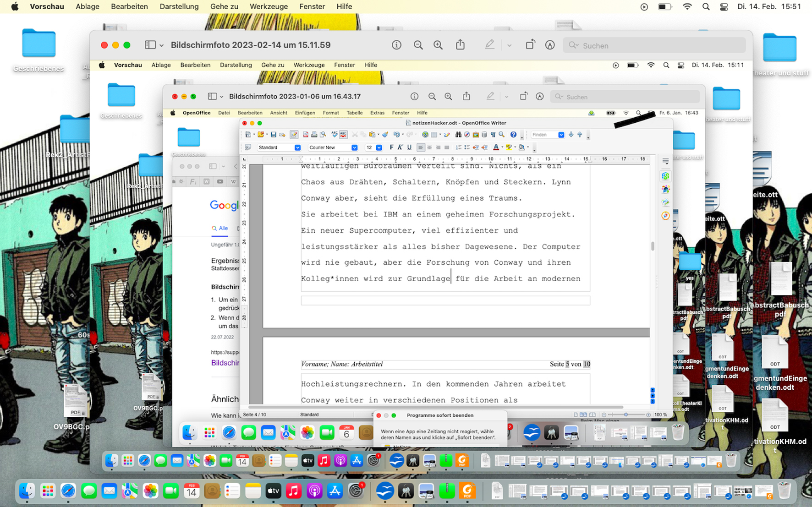
Task: Open the orange Foxit PDF app in Dock
Action: 467,491
